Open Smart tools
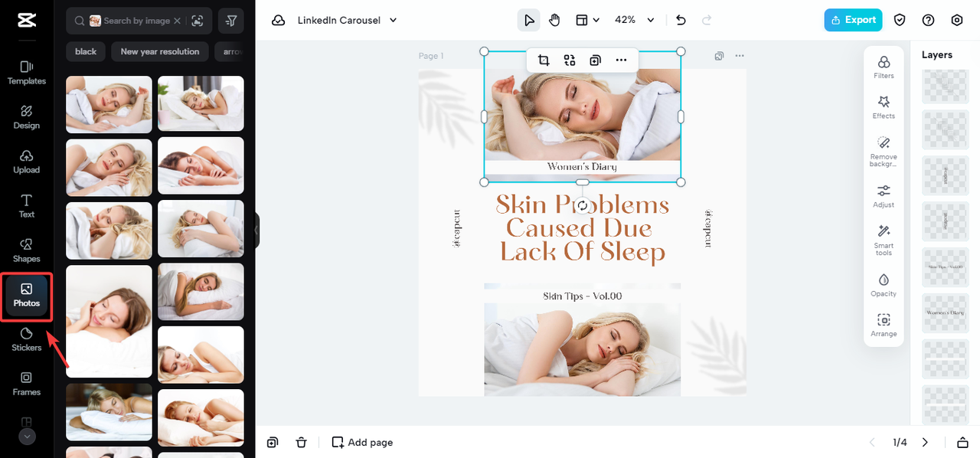Screen dimensions: 980x458 click(x=884, y=240)
